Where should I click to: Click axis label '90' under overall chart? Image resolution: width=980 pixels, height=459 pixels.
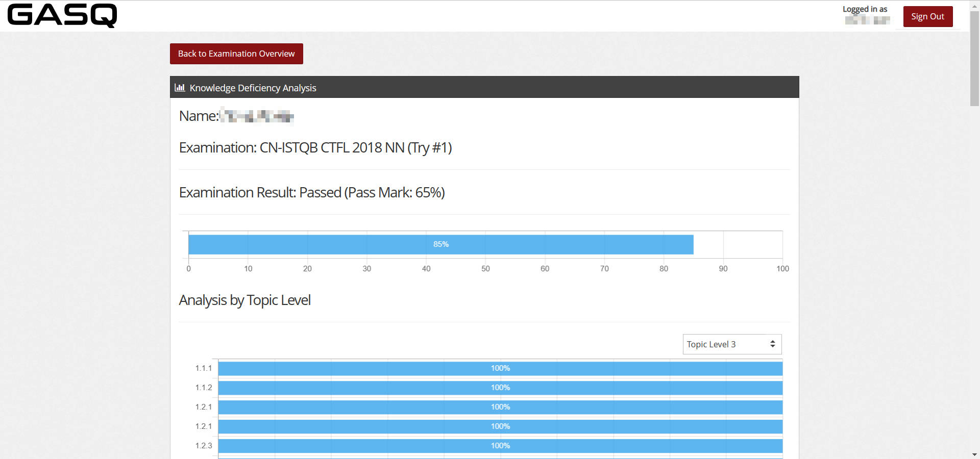click(723, 269)
